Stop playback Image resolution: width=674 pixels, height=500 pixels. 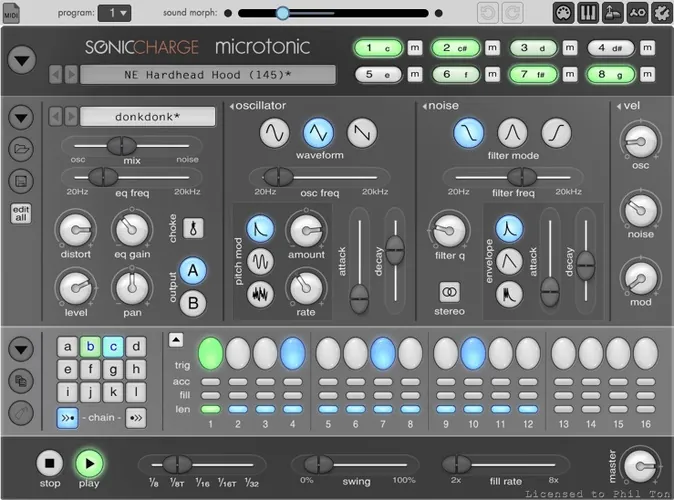pyautogui.click(x=49, y=463)
